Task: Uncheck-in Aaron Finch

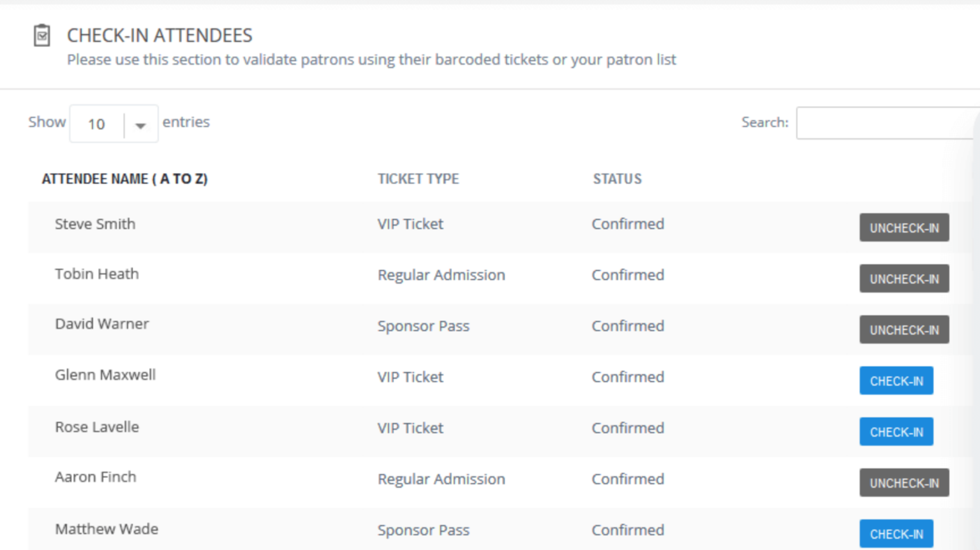Action: point(903,482)
